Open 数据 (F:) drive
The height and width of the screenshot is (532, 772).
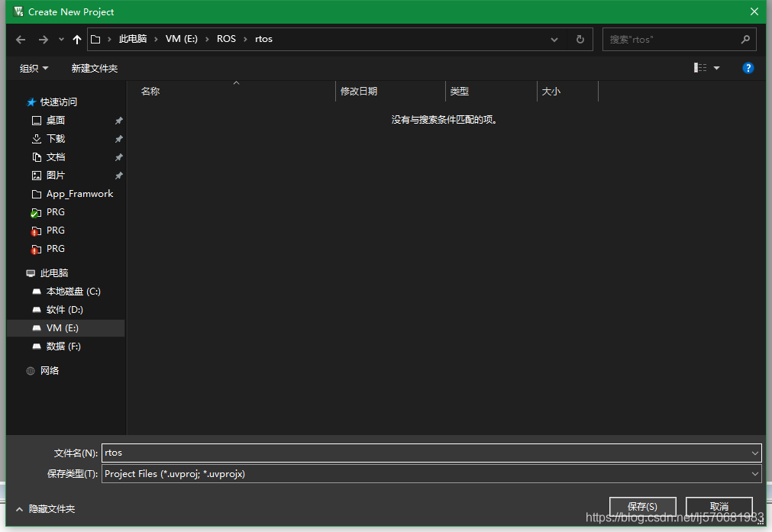click(63, 347)
